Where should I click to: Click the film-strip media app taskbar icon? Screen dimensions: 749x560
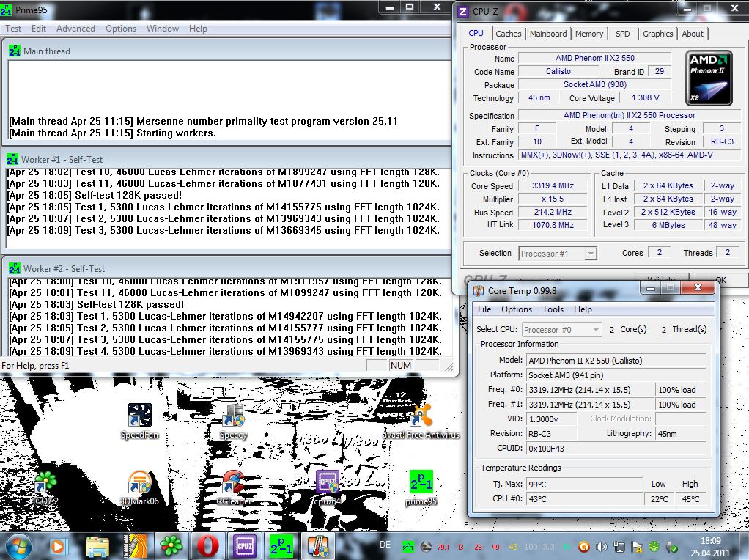coord(135,546)
